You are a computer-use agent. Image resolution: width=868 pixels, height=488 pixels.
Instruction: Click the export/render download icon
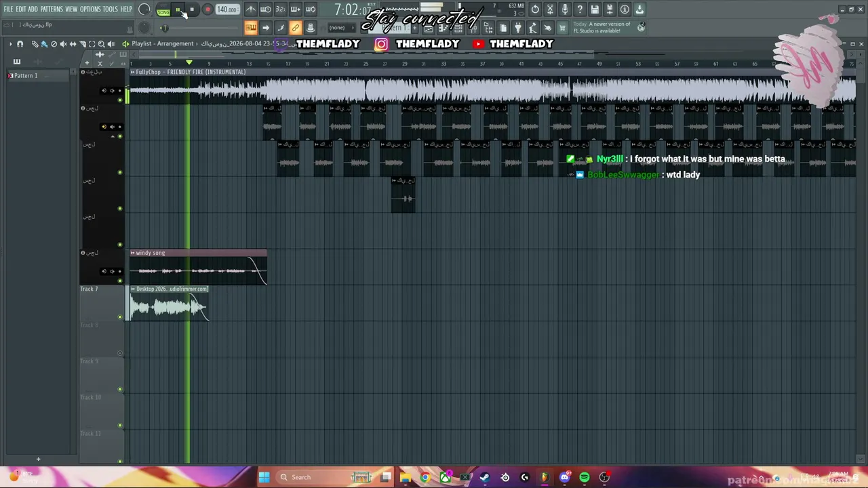click(639, 9)
